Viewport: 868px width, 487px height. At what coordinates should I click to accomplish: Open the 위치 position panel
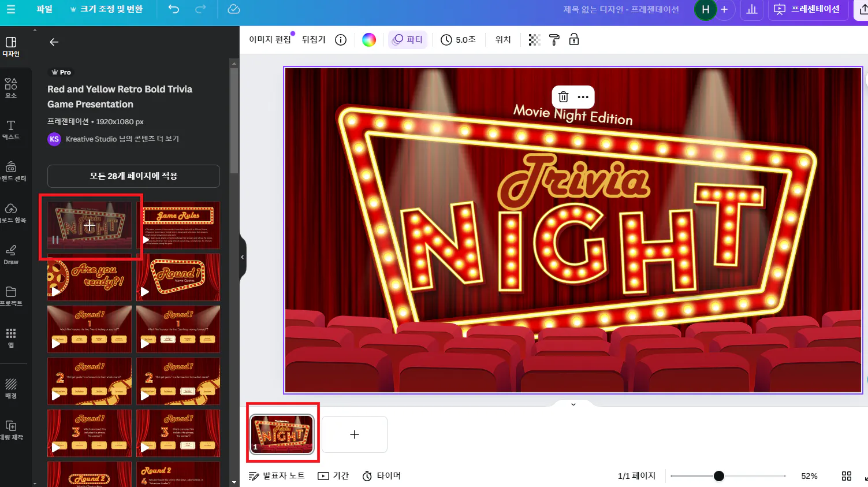(503, 40)
